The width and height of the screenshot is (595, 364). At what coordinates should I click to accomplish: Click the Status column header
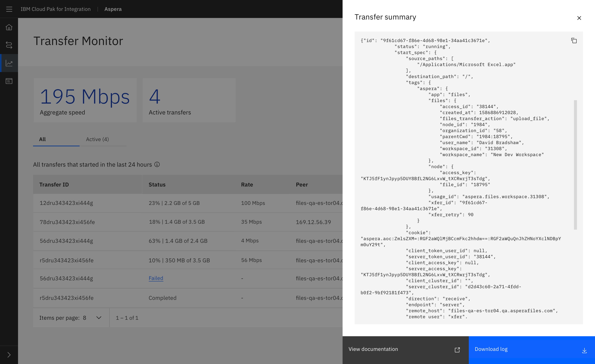point(157,184)
